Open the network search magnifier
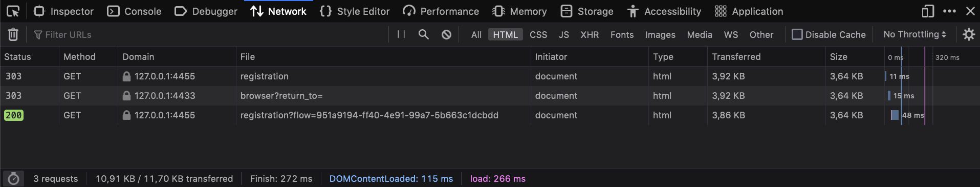980x187 pixels. point(424,34)
